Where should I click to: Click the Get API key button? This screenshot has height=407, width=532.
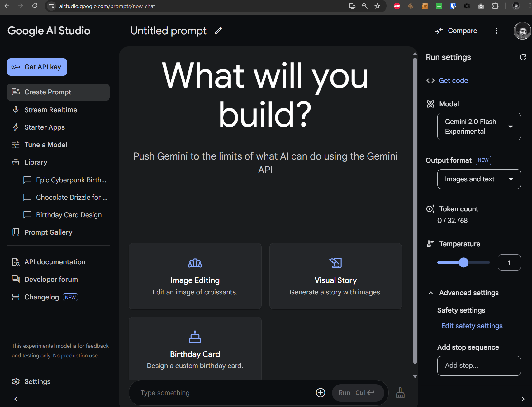[37, 67]
